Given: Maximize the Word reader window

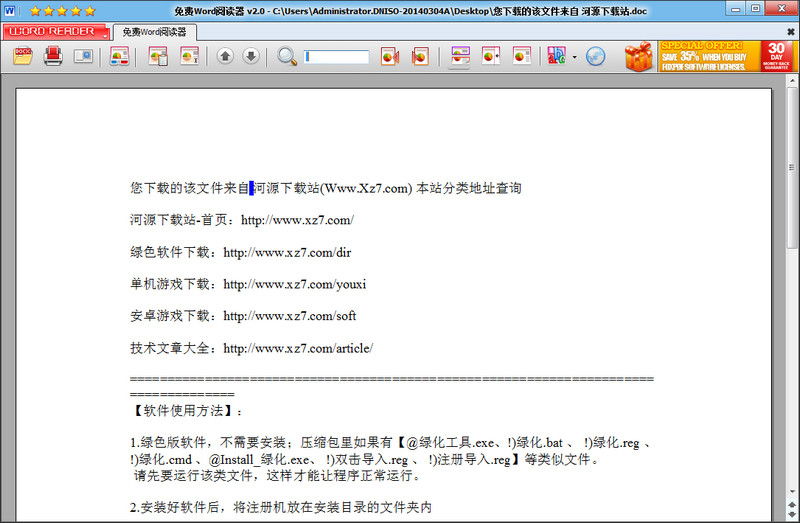Looking at the screenshot, I should (x=755, y=9).
